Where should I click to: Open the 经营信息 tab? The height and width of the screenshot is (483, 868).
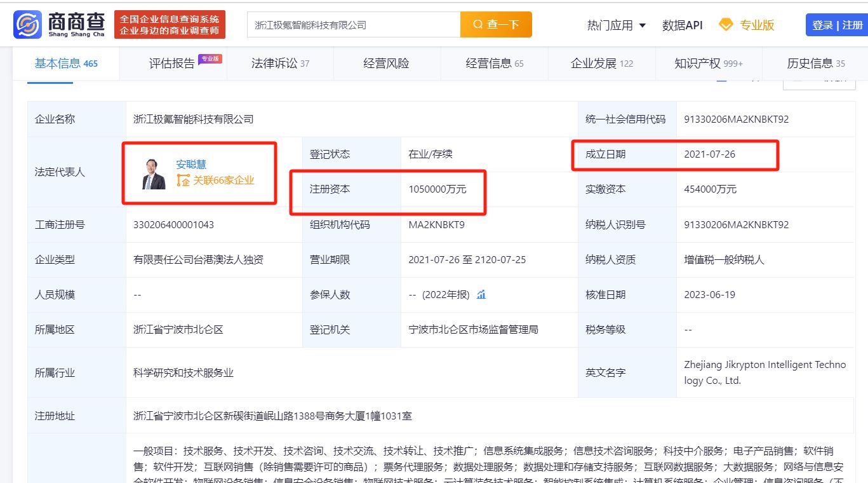[495, 63]
